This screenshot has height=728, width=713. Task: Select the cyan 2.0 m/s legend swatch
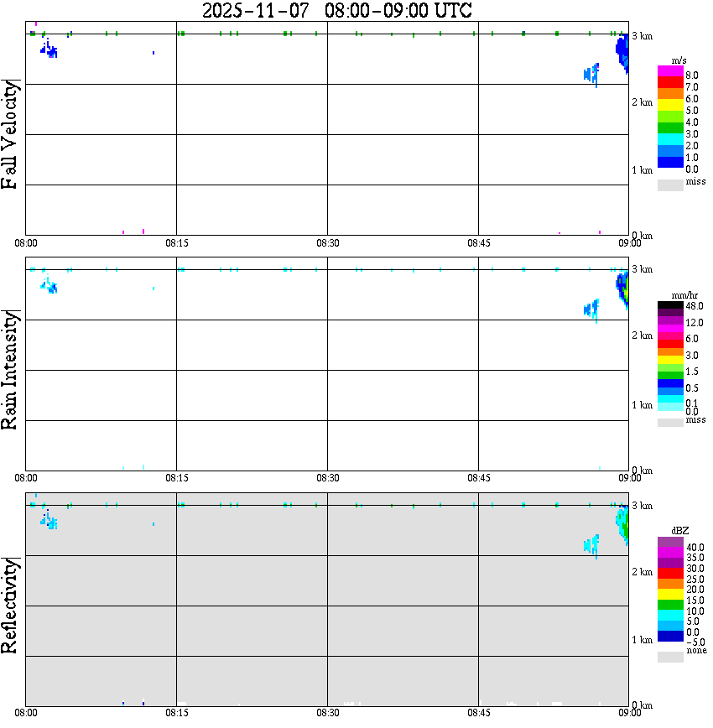tap(670, 139)
